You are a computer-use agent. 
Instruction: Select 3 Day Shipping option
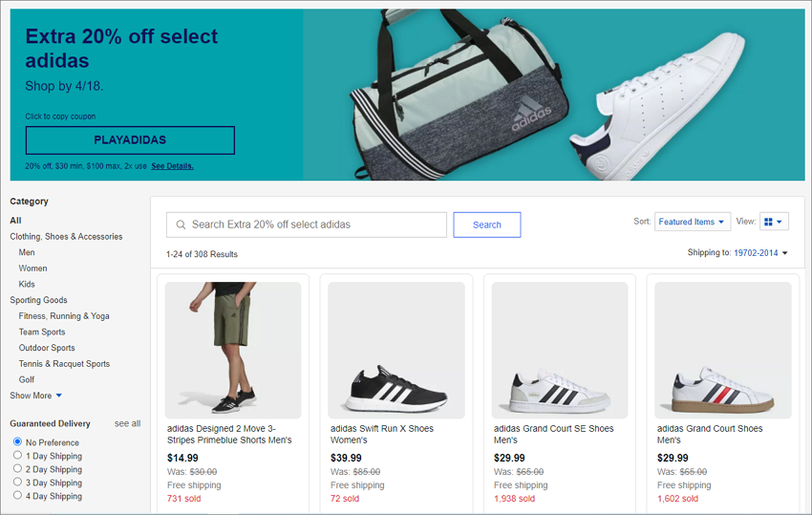pyautogui.click(x=17, y=483)
